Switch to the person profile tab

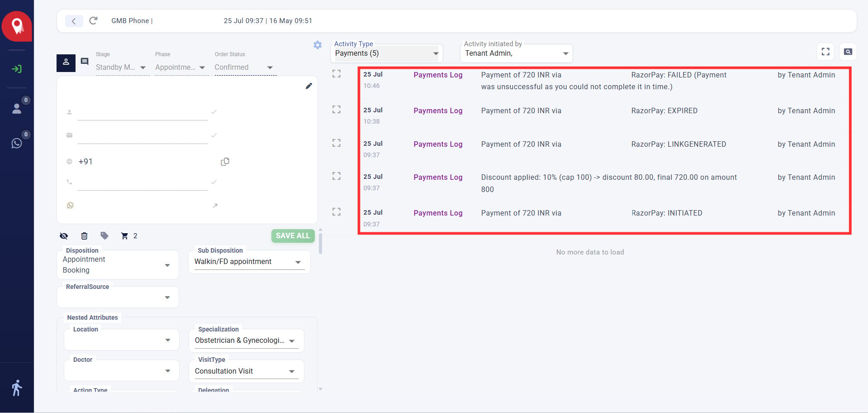click(66, 62)
